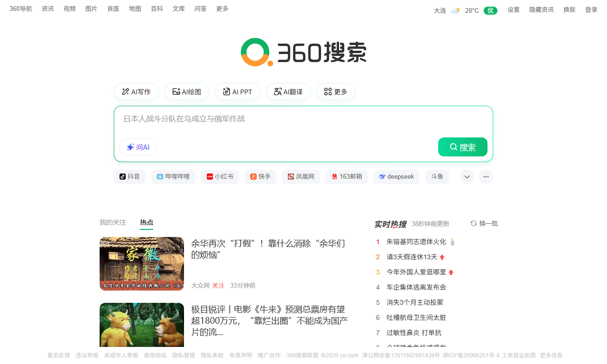Open 设置 settings menu
Image resolution: width=607 pixels, height=364 pixels.
coord(514,9)
